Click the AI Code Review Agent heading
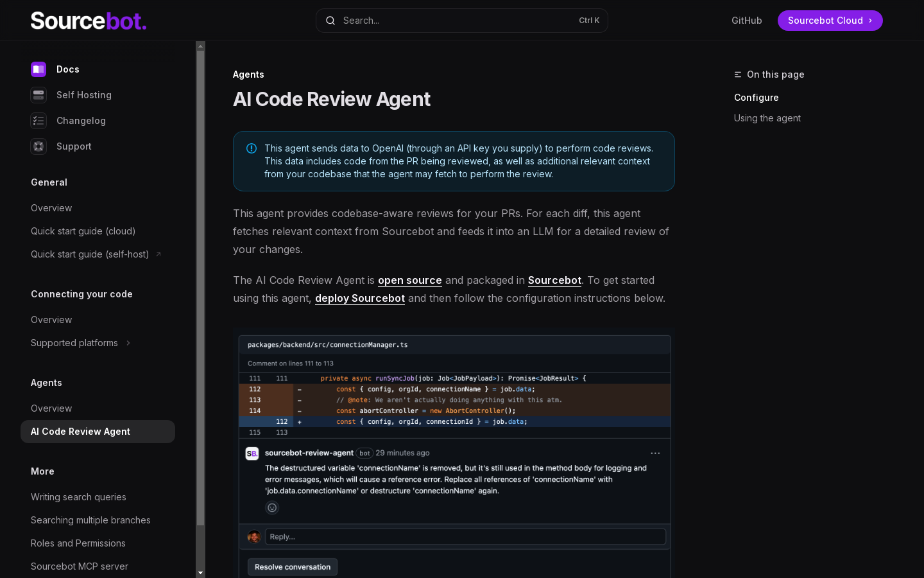The height and width of the screenshot is (578, 924). coord(332,99)
